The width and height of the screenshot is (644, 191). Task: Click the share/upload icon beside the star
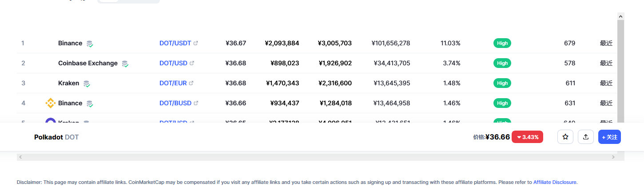586,137
